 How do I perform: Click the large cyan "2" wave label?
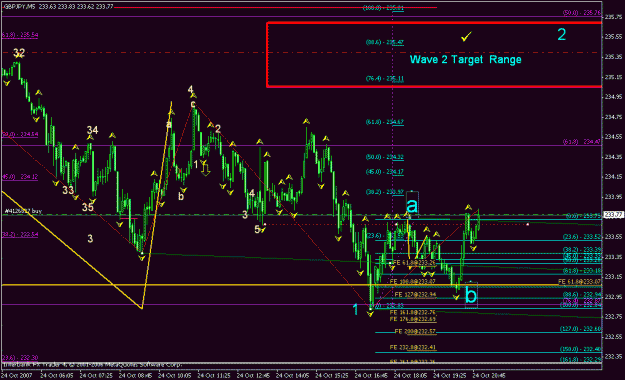562,35
